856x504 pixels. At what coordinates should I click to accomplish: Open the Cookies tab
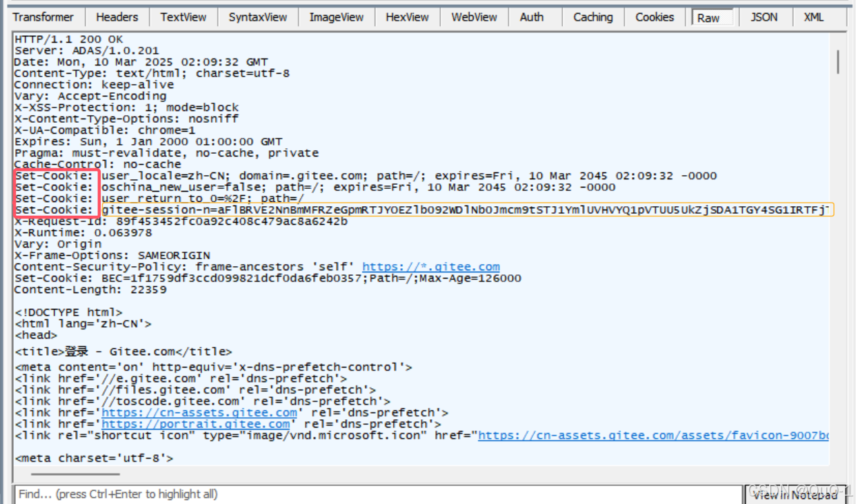tap(655, 17)
